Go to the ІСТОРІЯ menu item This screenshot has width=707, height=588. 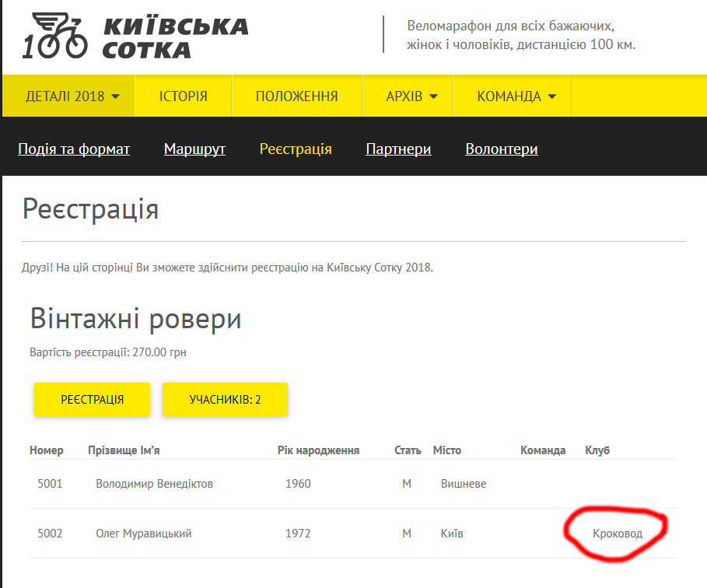[183, 96]
